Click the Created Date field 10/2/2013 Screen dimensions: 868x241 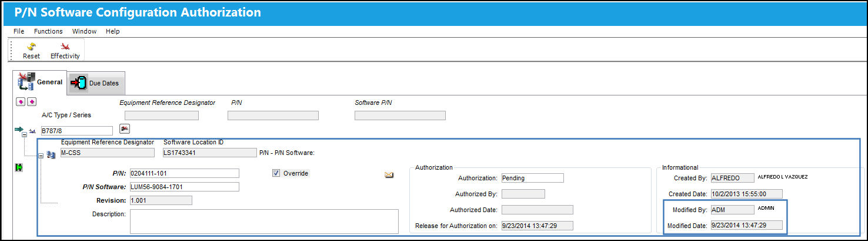746,194
